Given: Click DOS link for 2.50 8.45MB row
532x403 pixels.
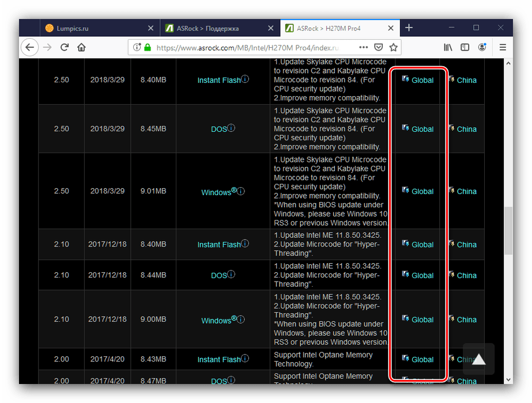Looking at the screenshot, I should pos(219,129).
